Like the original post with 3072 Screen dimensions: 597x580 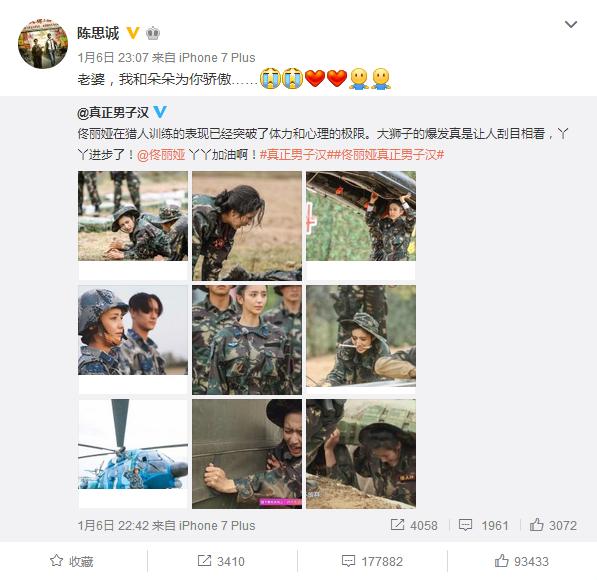[x=553, y=525]
